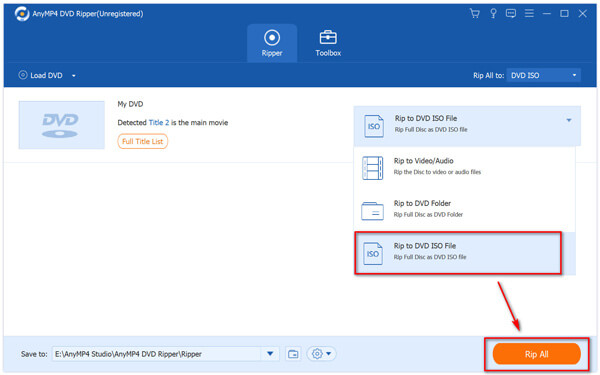Open the Rip All to DVD ISO dropdown
This screenshot has height=375, width=600.
pos(543,75)
